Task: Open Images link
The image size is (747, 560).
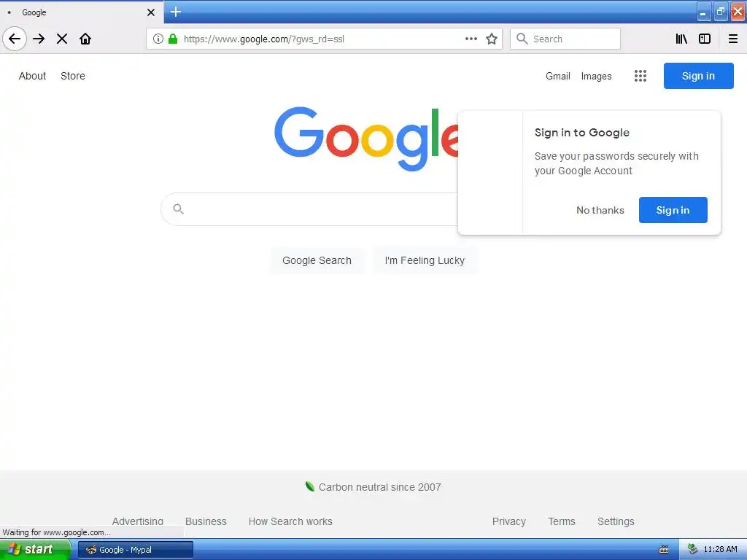Action: 596,76
